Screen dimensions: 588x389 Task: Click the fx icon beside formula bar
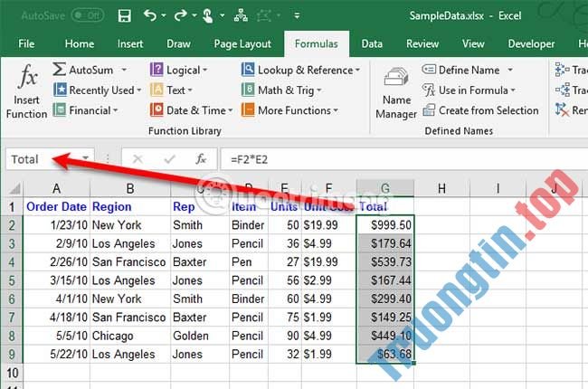coord(201,159)
